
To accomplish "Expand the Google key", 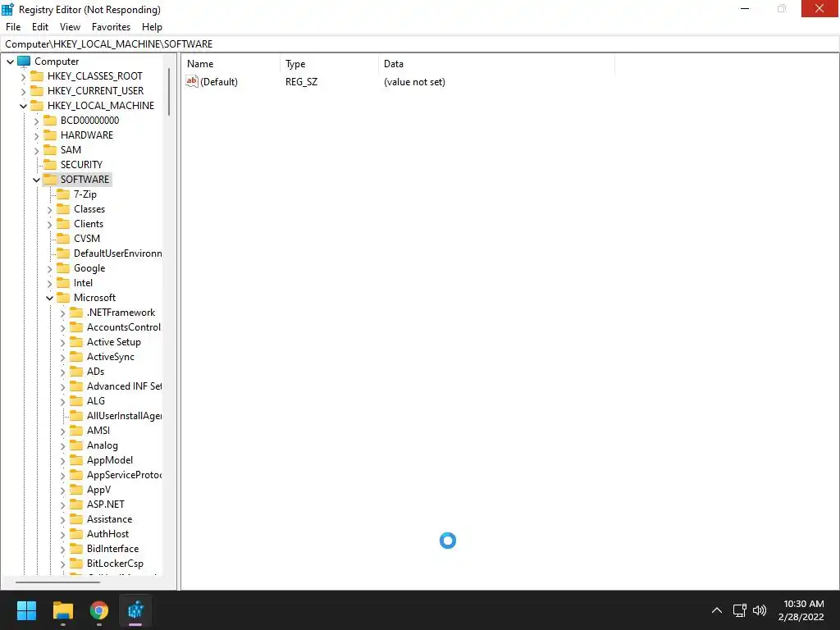I will pyautogui.click(x=49, y=269).
